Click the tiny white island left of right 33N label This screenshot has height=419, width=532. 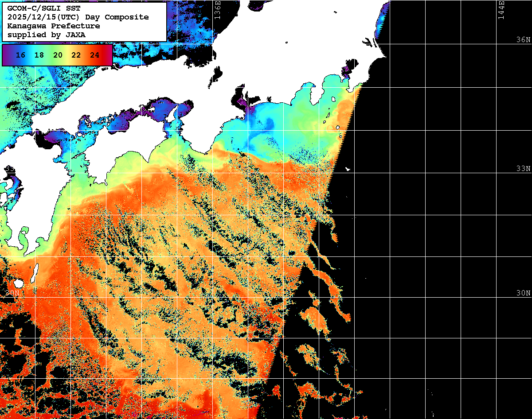pyautogui.click(x=347, y=169)
